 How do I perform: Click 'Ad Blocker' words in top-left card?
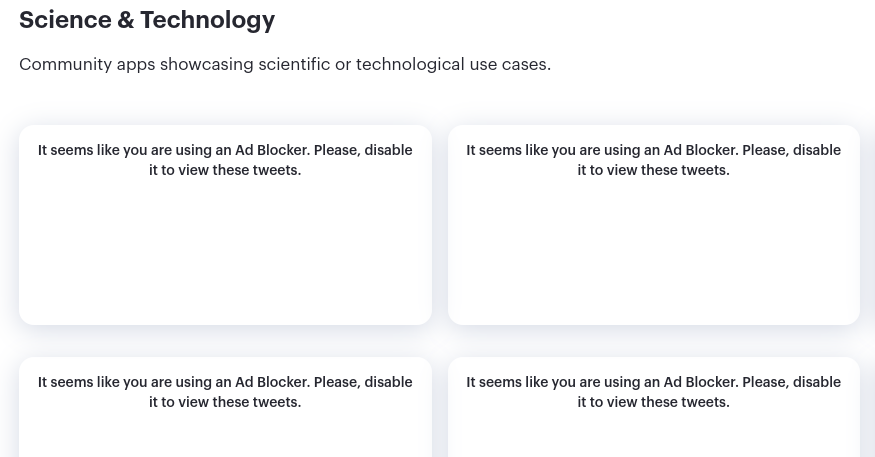tap(271, 150)
